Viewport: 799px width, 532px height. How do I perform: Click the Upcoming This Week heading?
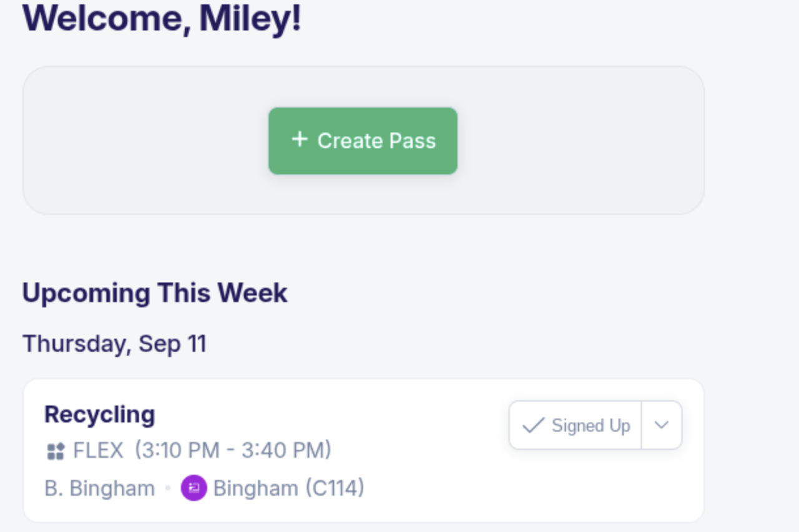coord(155,293)
